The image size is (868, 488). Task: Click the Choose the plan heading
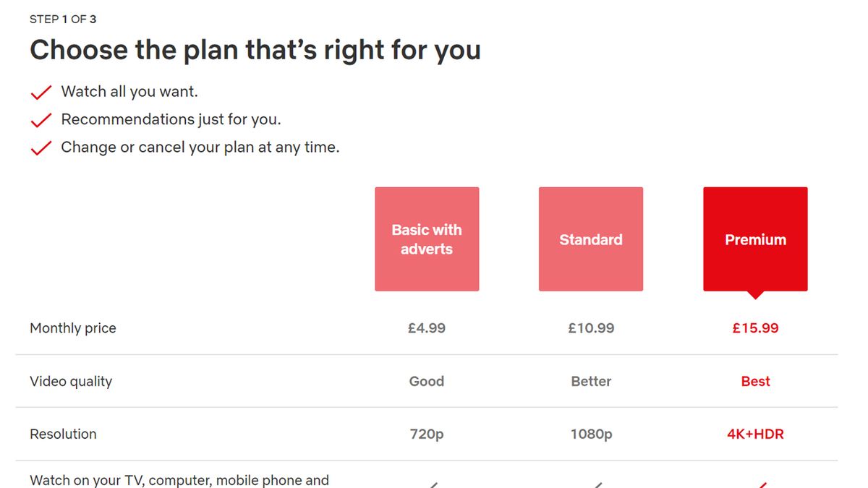pos(255,49)
